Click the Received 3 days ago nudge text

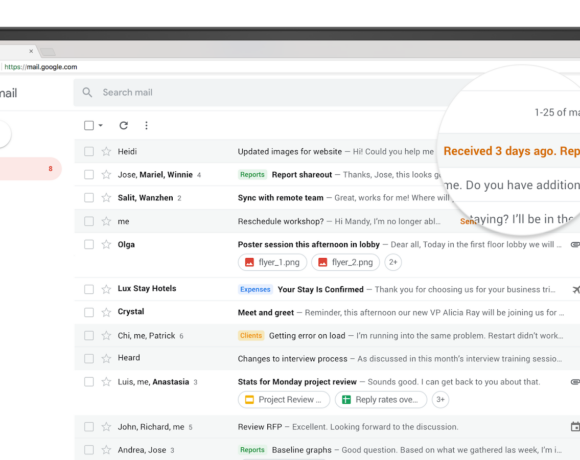(x=512, y=151)
